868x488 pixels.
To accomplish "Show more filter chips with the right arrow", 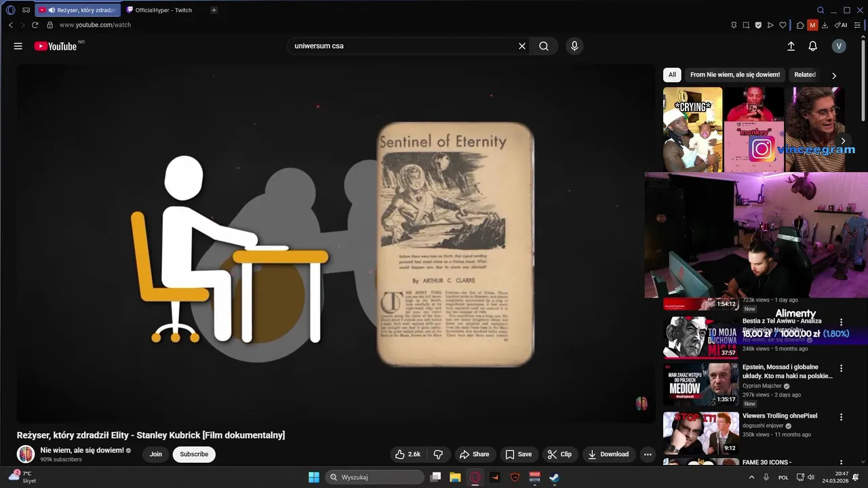I will (x=834, y=75).
